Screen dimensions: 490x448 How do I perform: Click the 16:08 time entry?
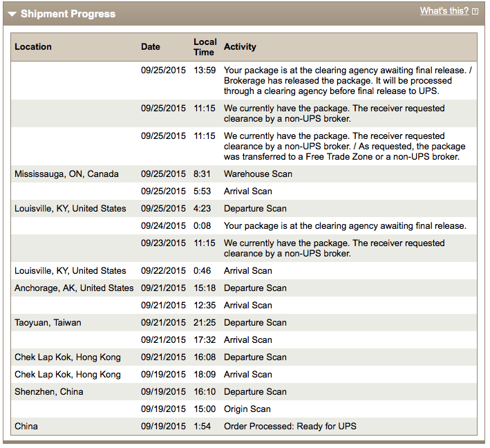tap(205, 357)
